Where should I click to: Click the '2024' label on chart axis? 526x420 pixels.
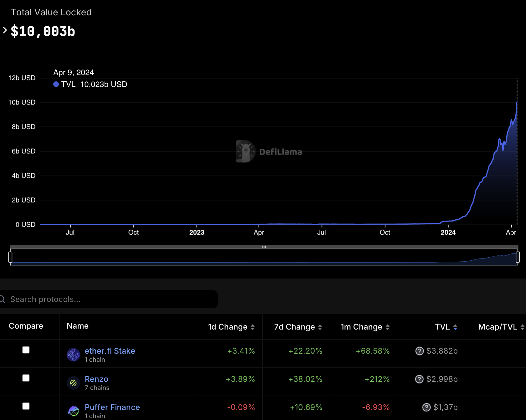coord(448,232)
